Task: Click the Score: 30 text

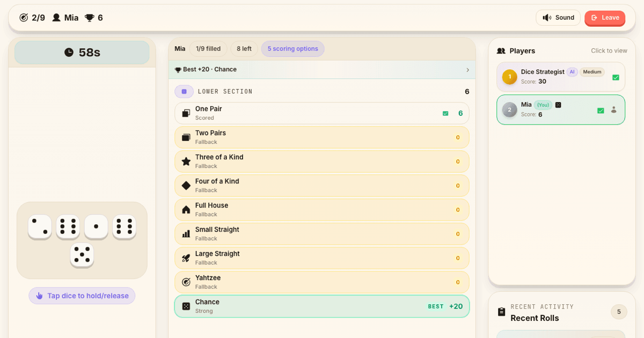Action: pyautogui.click(x=533, y=82)
